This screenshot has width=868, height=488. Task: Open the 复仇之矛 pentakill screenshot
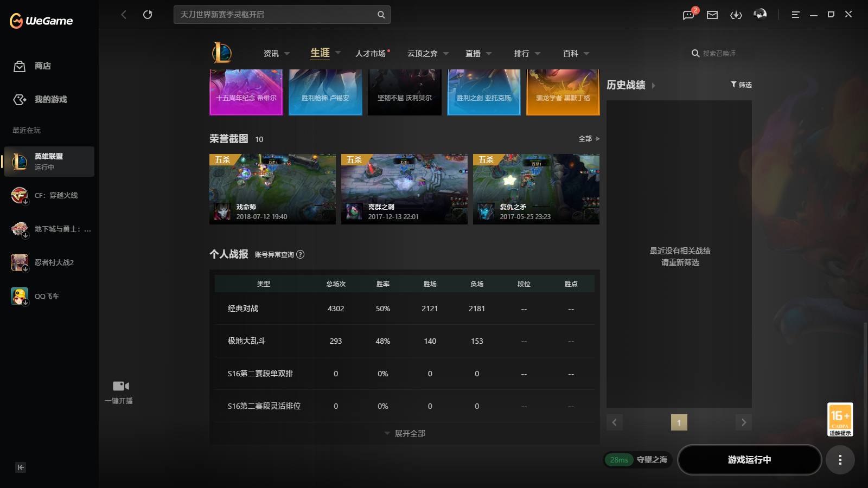click(536, 189)
